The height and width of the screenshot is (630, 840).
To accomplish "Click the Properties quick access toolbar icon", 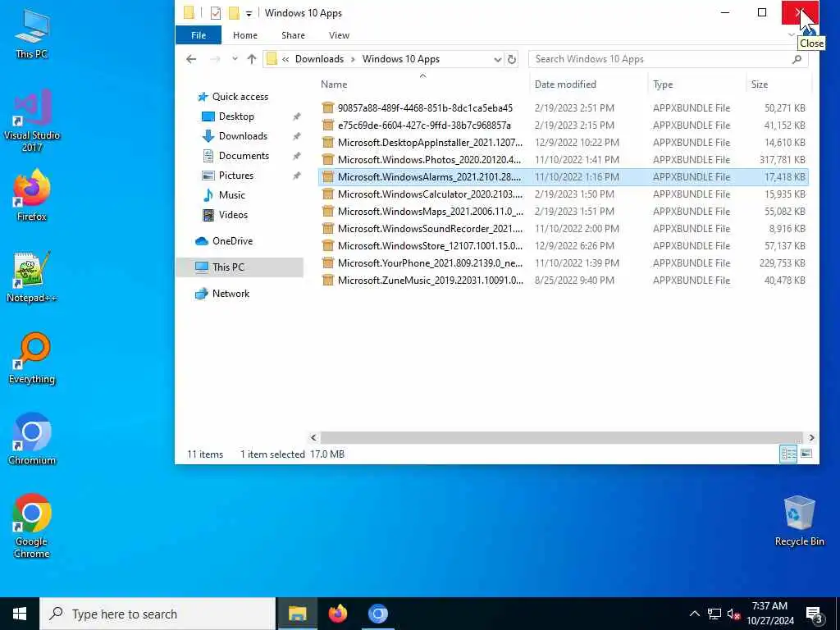I will pos(216,13).
